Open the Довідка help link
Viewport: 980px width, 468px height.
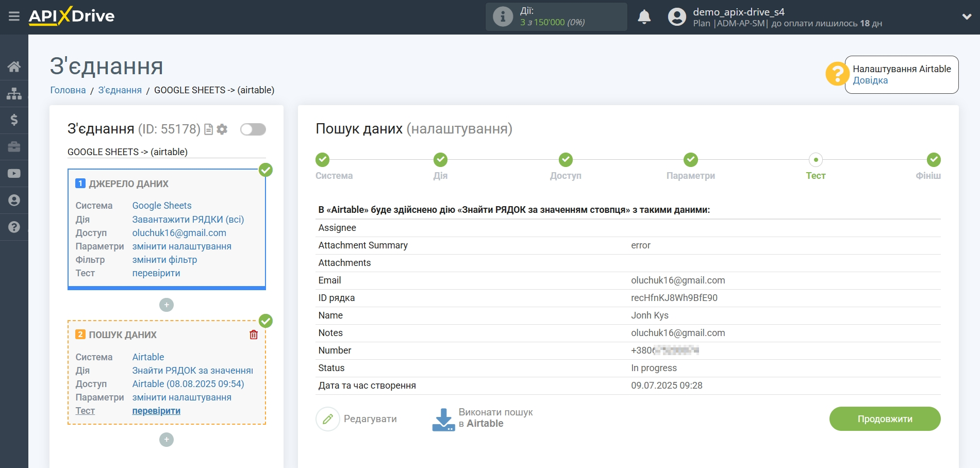click(870, 80)
